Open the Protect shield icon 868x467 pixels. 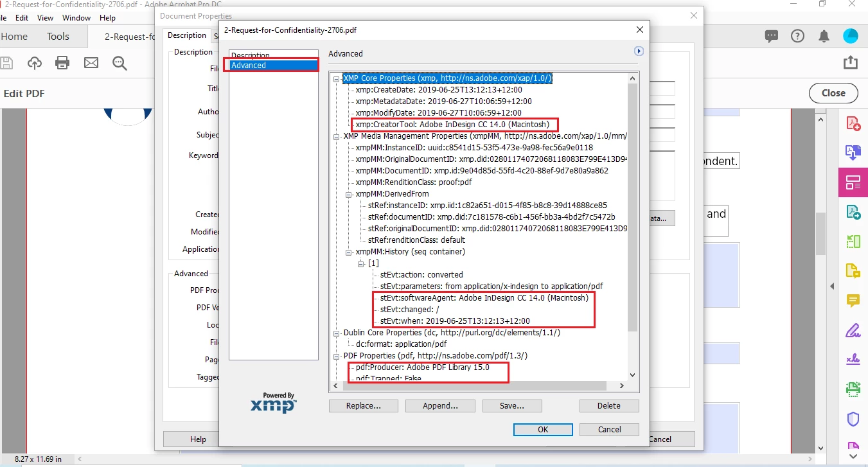853,419
